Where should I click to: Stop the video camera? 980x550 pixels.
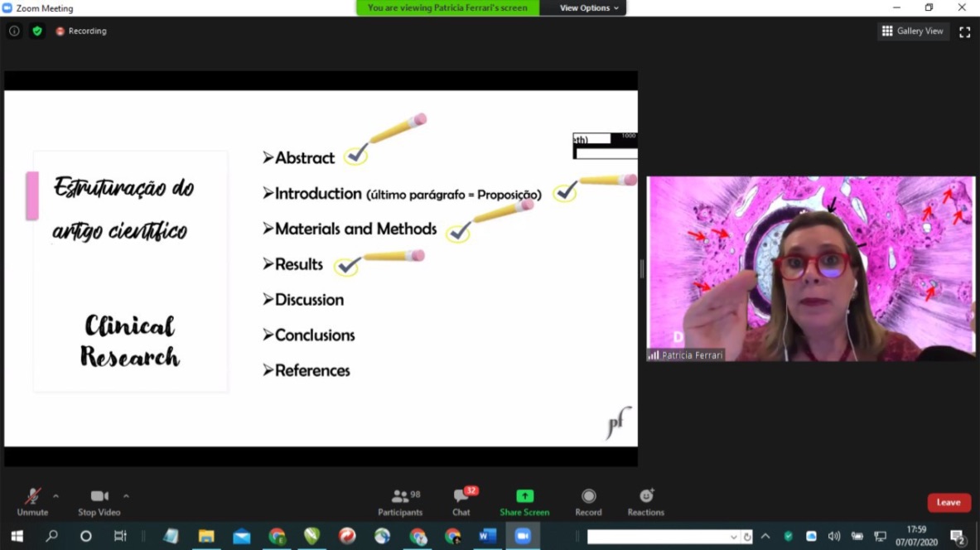[99, 501]
